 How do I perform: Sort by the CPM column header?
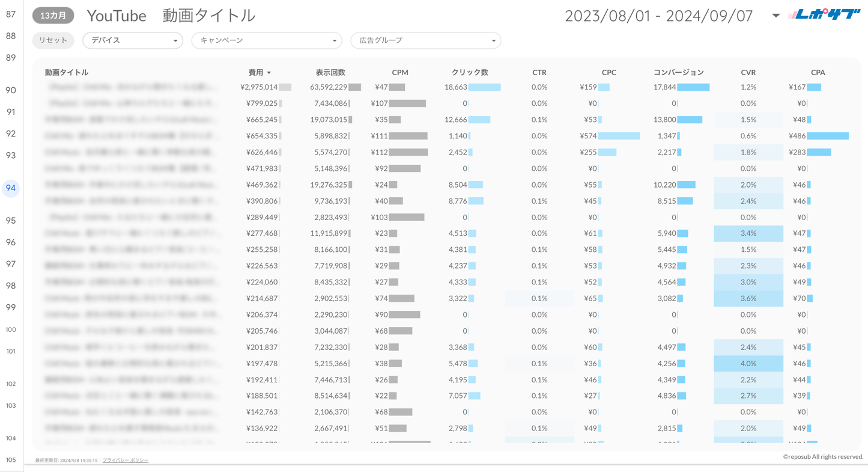(400, 72)
